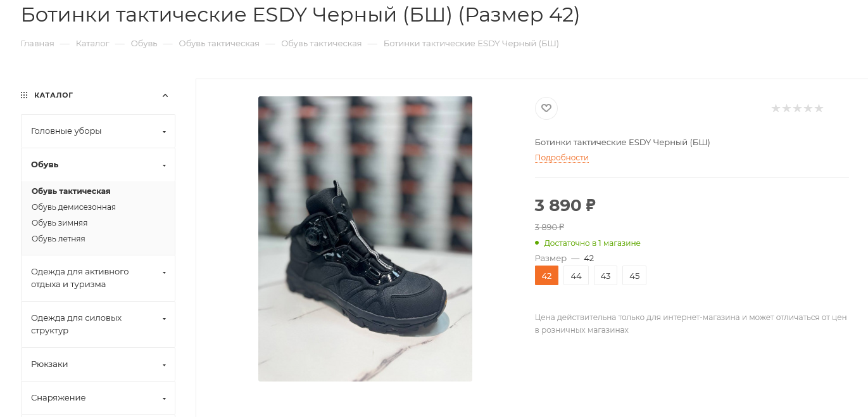868x417 pixels.
Task: Select size 42 option
Action: (546, 276)
